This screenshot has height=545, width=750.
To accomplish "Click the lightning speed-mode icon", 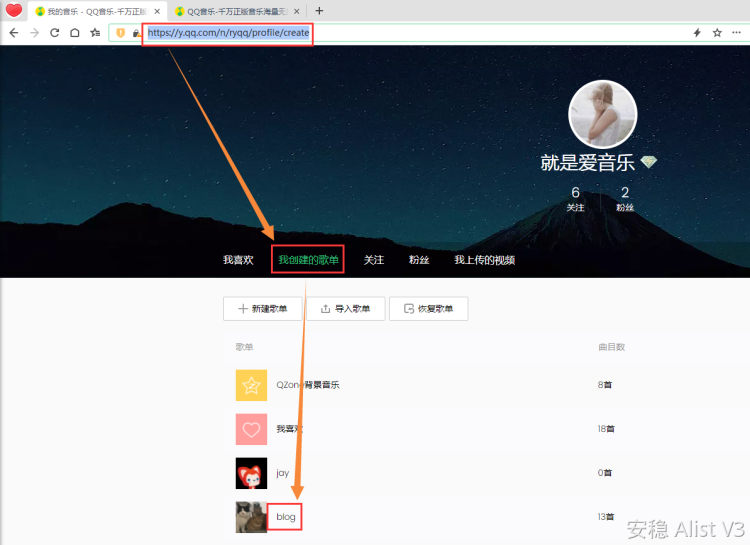I will click(697, 32).
